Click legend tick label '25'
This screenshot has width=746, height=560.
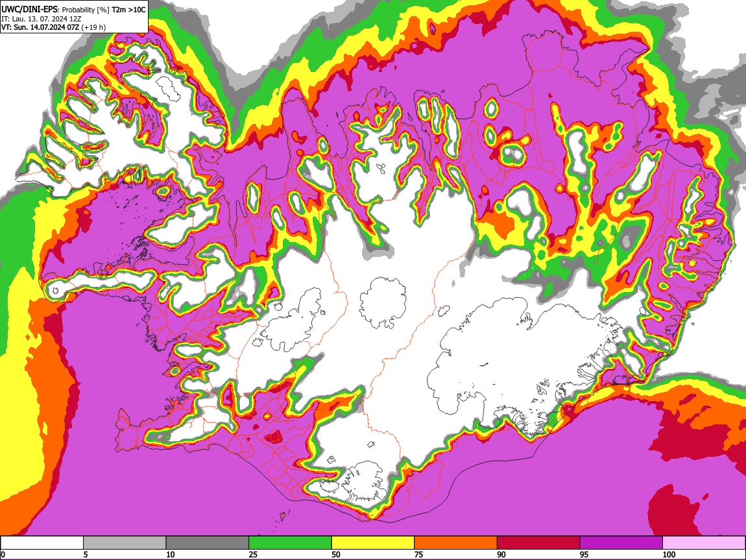coord(253,554)
